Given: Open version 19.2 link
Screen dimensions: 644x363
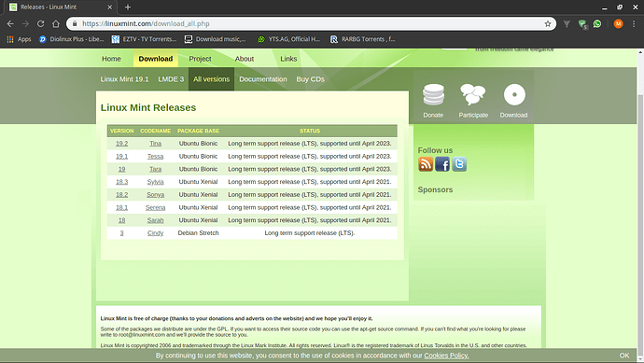Looking at the screenshot, I should (121, 144).
